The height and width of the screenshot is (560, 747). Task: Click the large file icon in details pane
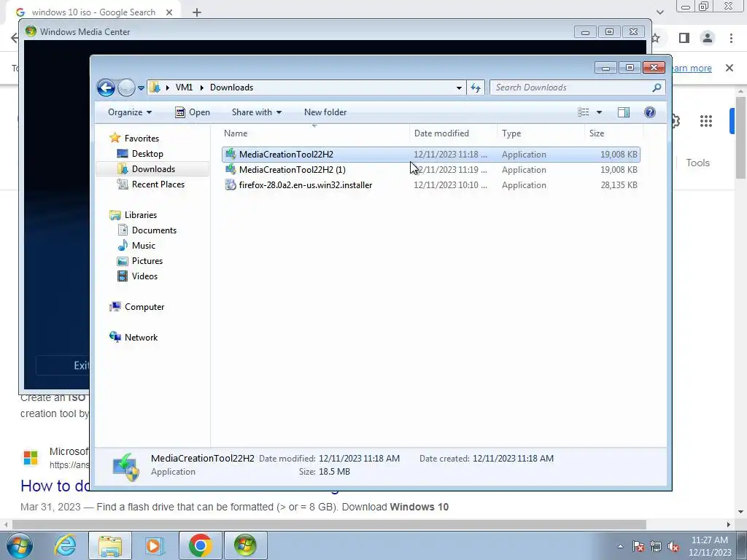coord(125,466)
